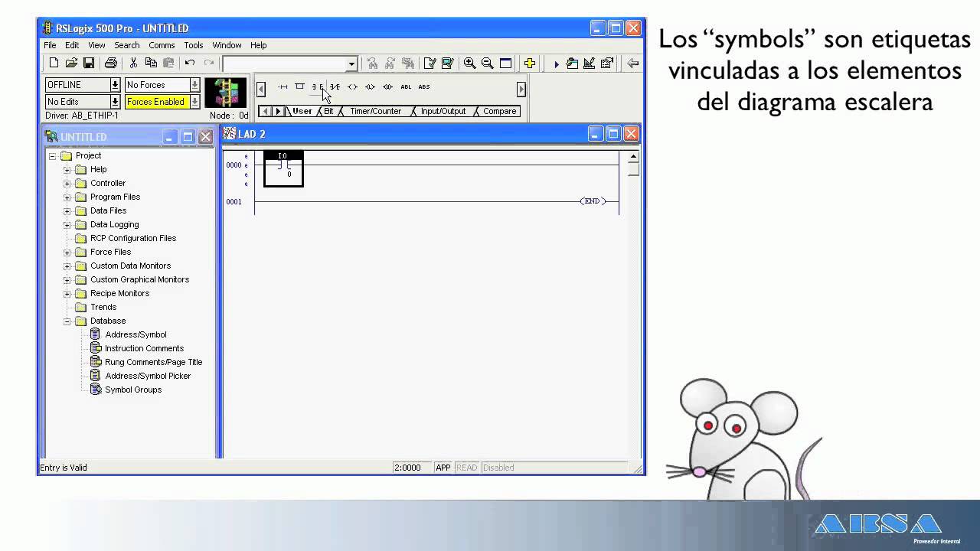Select the ABS instruction button
The width and height of the screenshot is (980, 551).
[x=424, y=87]
